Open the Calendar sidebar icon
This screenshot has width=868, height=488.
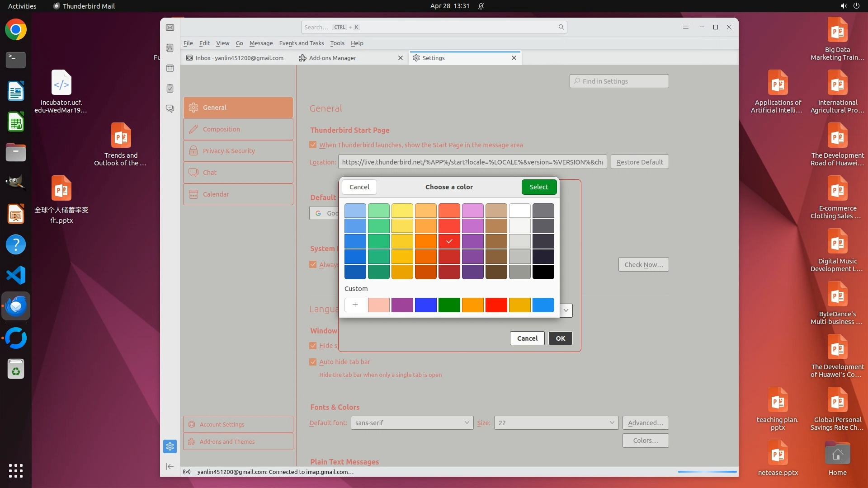pos(170,68)
